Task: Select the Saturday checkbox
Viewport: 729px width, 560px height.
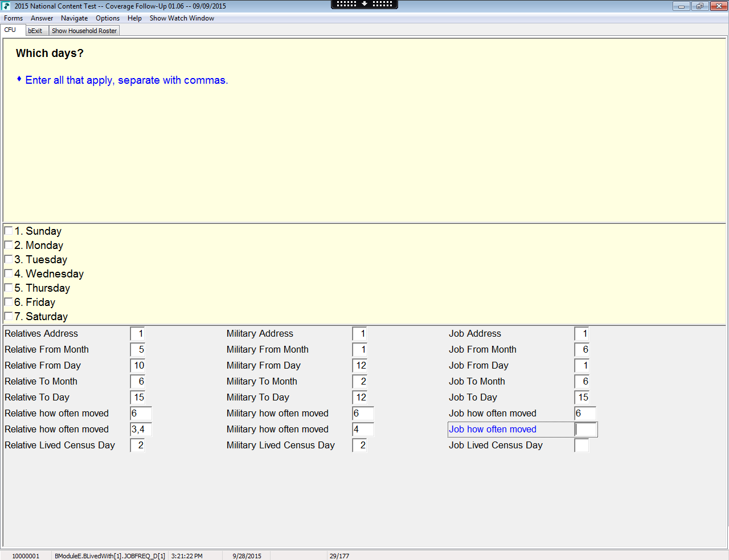Action: click(x=9, y=316)
